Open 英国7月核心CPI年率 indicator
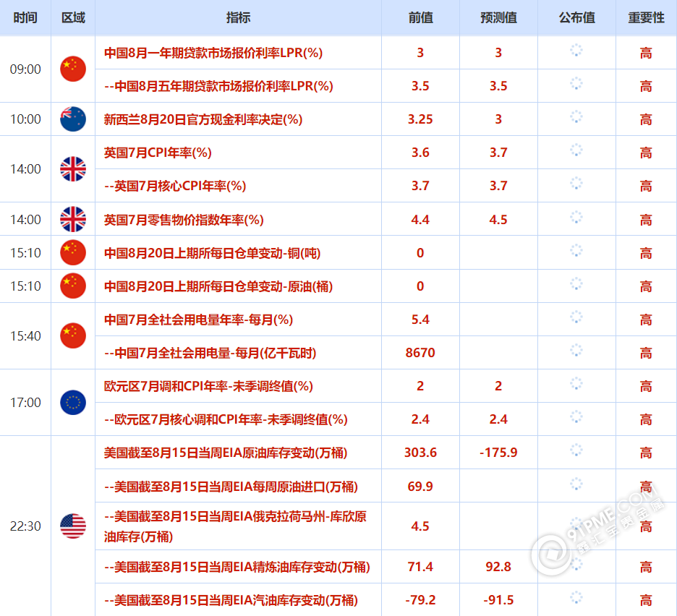The image size is (677, 616). coord(175,186)
